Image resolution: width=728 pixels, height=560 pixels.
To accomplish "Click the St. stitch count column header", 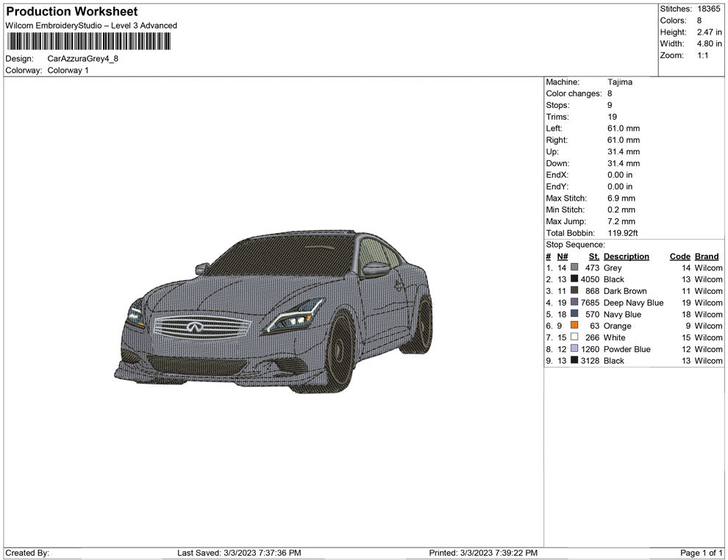I will (593, 256).
